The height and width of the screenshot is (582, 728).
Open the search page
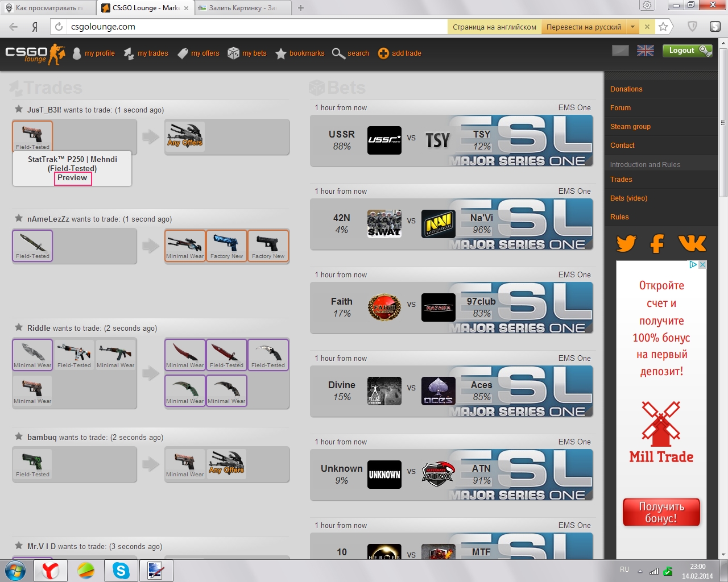[350, 53]
